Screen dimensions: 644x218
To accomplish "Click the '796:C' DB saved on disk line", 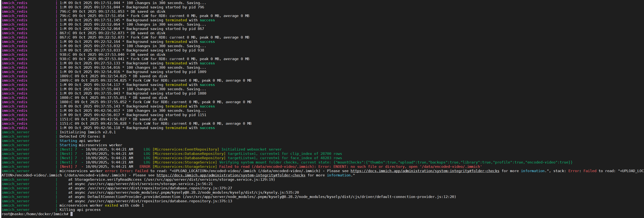I will click(x=113, y=11).
